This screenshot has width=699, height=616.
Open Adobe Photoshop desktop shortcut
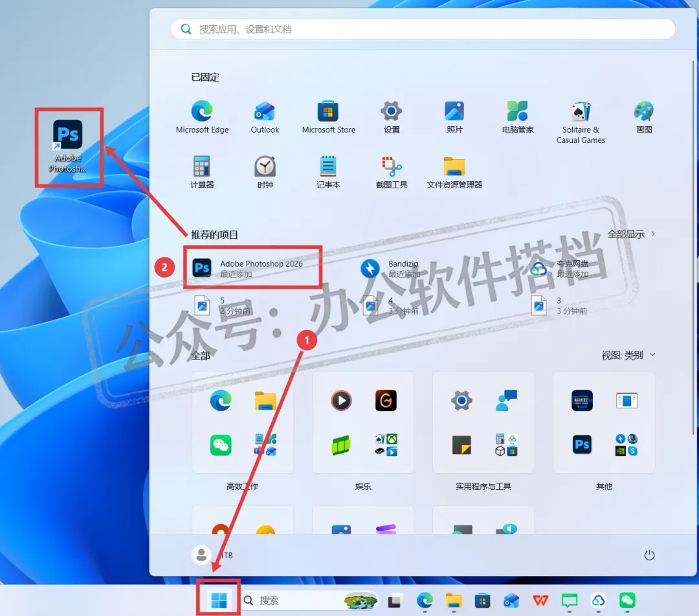[68, 146]
